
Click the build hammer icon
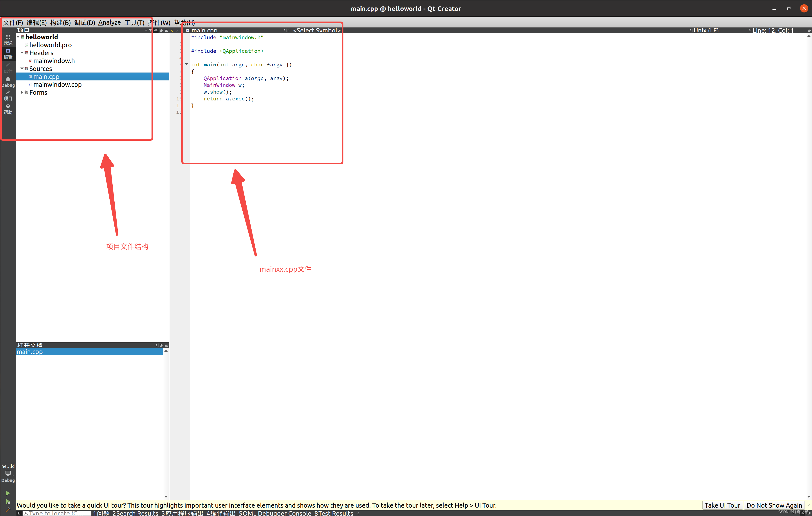tap(8, 510)
